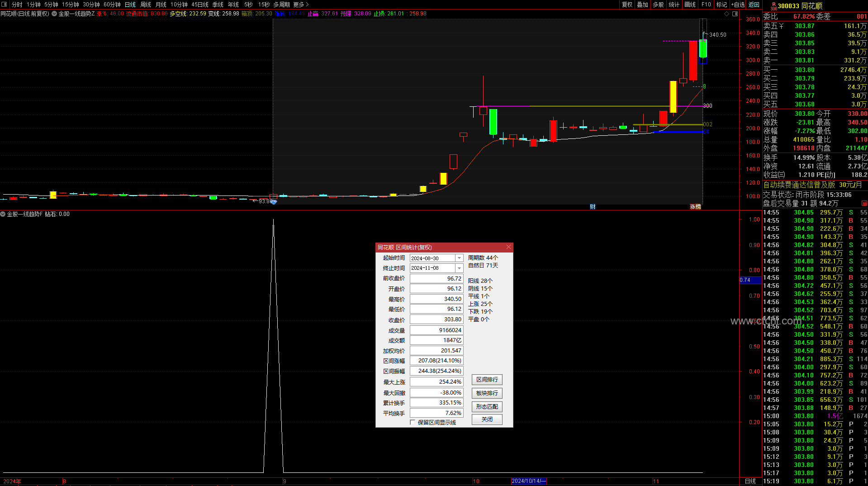Click the 形态匹配 button
The width and height of the screenshot is (868, 486).
click(x=487, y=407)
